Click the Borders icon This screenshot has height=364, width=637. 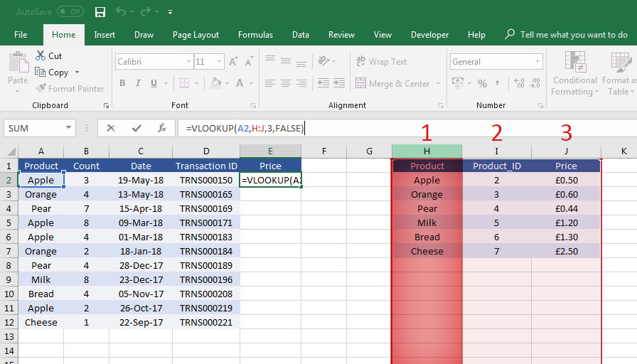[184, 83]
